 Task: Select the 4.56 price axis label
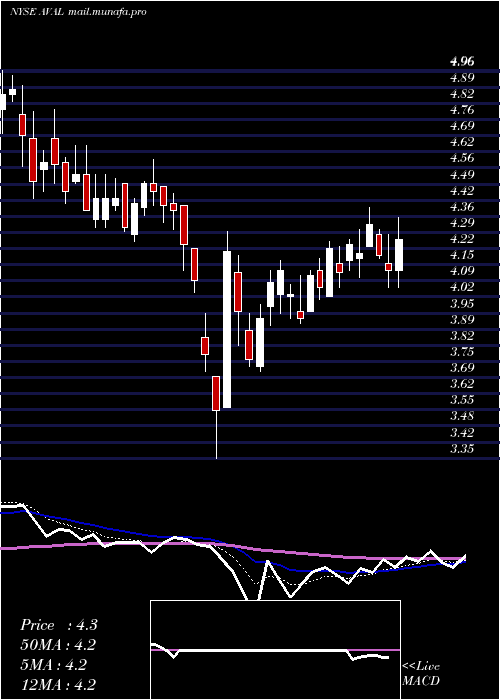[x=462, y=158]
